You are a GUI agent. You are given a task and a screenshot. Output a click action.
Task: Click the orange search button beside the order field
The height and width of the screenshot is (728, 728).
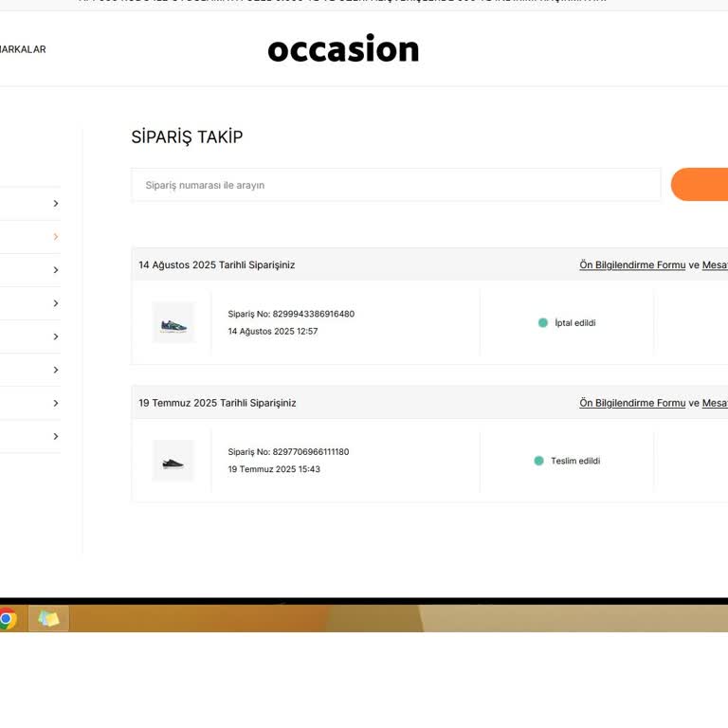point(700,184)
